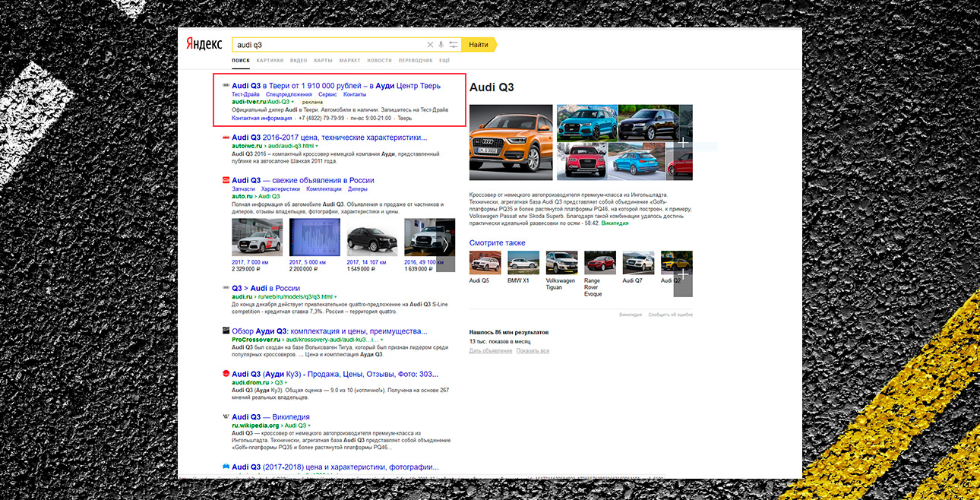Open the Маркет tab
The width and height of the screenshot is (980, 500).
tap(349, 60)
